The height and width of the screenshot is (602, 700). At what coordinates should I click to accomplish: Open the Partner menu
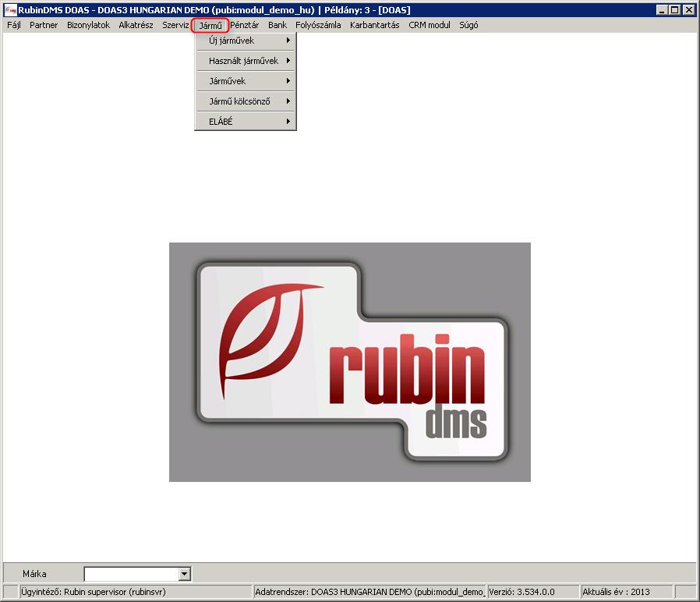point(44,25)
